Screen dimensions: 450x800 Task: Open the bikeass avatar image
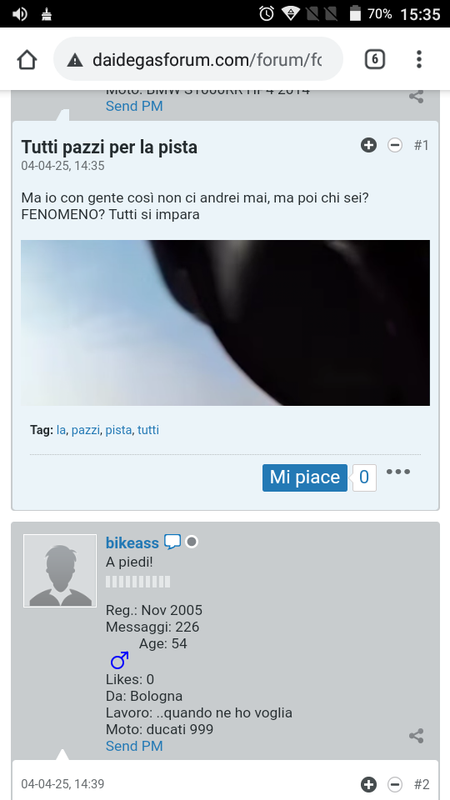tap(60, 571)
